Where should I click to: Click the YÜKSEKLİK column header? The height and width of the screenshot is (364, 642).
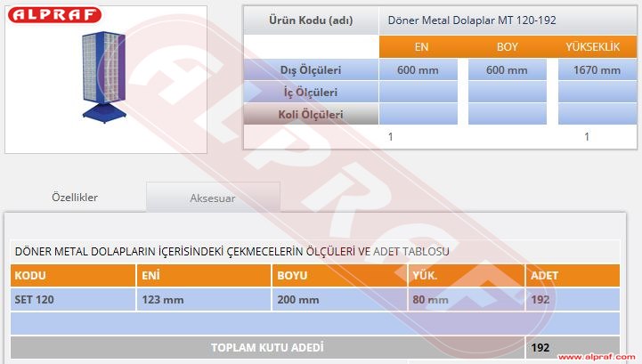[x=592, y=46]
